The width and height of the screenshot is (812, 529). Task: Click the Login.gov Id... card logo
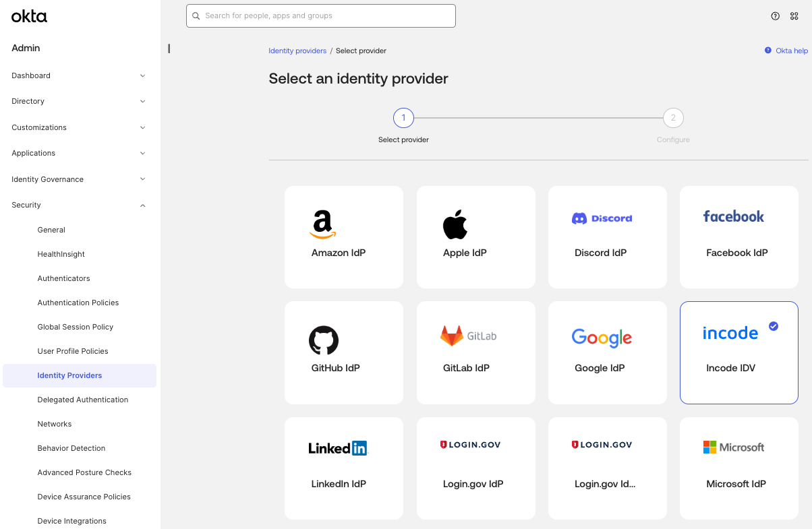602,445
